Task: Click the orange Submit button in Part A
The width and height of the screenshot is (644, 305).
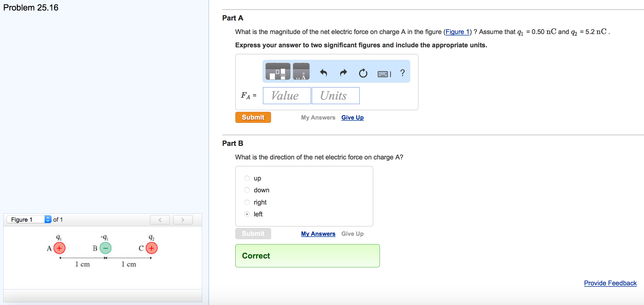Action: coord(253,117)
